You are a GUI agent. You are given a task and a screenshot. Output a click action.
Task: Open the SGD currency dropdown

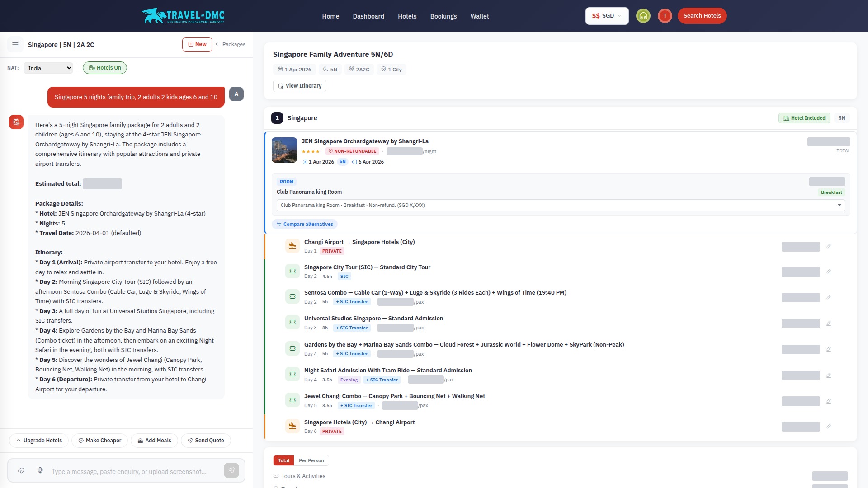pos(607,16)
